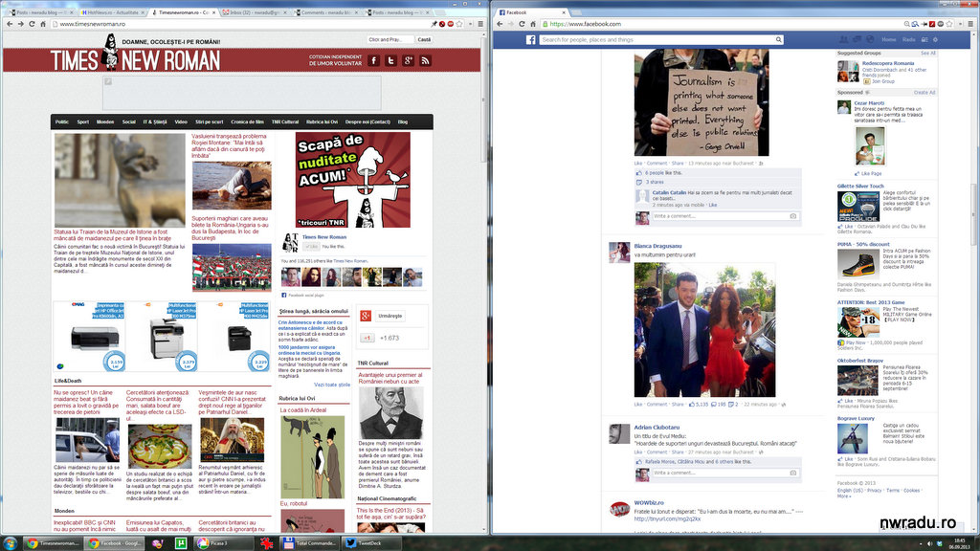The width and height of the screenshot is (980, 551).
Task: Open Bianca Dragusanu's couple photo
Action: 704,330
